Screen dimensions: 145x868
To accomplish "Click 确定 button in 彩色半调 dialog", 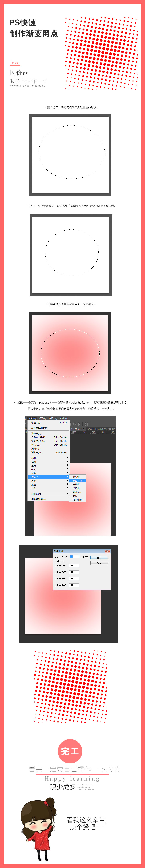I will [99, 558].
